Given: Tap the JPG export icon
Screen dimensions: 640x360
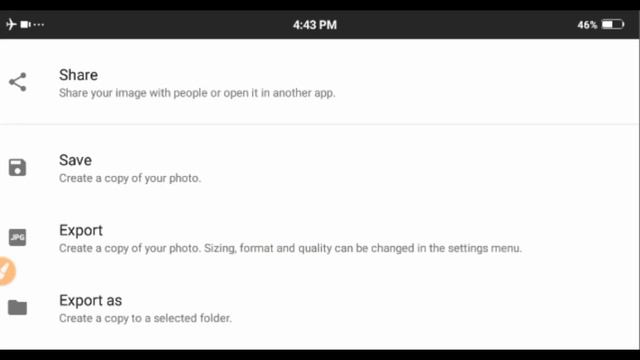Looking at the screenshot, I should pyautogui.click(x=17, y=237).
